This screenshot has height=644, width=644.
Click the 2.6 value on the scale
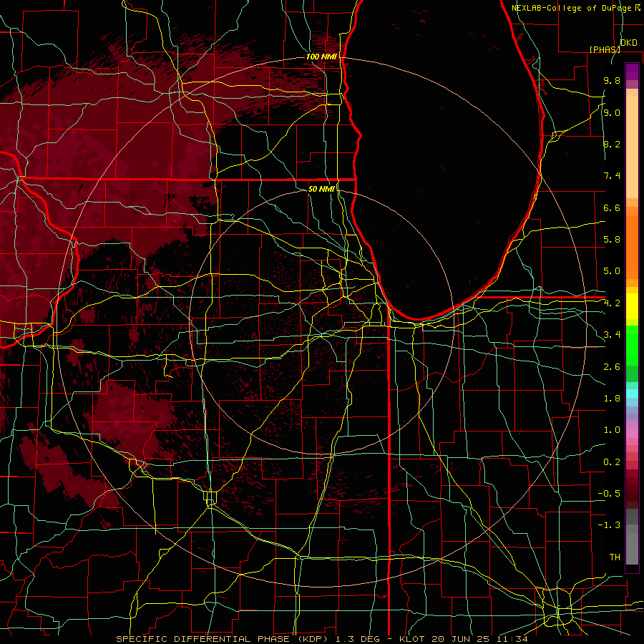point(612,367)
